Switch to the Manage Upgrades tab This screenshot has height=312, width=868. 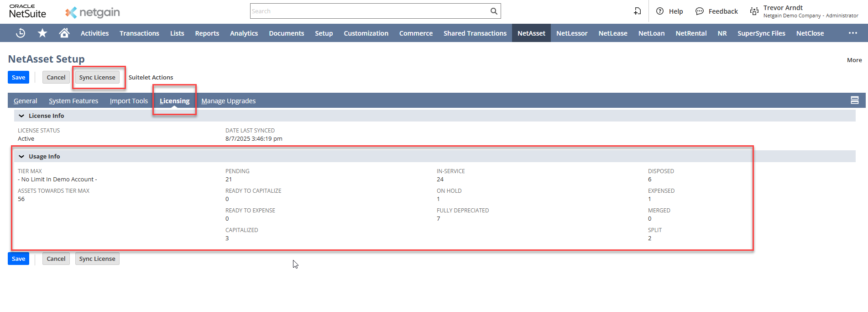228,101
